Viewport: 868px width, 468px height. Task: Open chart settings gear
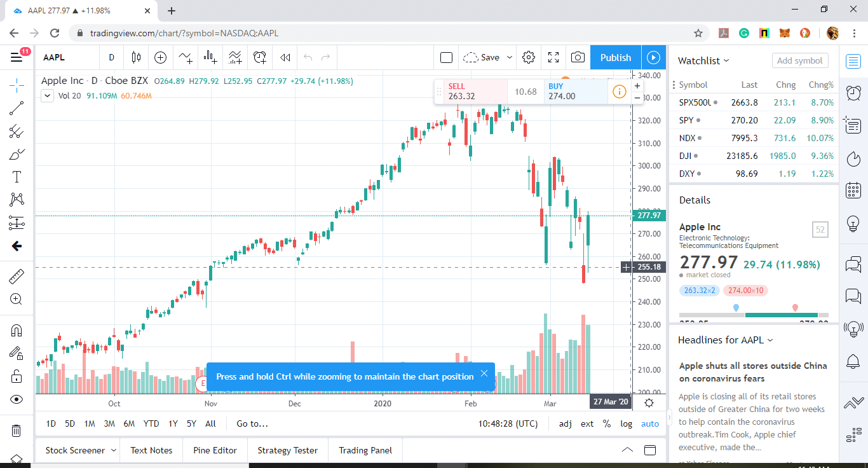(529, 57)
